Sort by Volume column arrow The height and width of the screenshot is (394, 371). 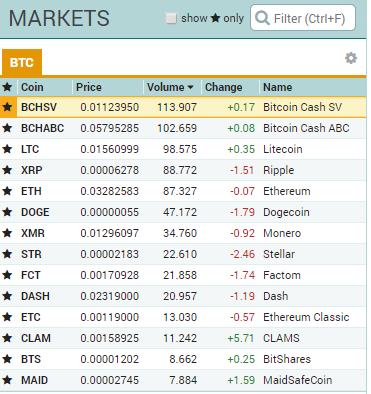(190, 87)
